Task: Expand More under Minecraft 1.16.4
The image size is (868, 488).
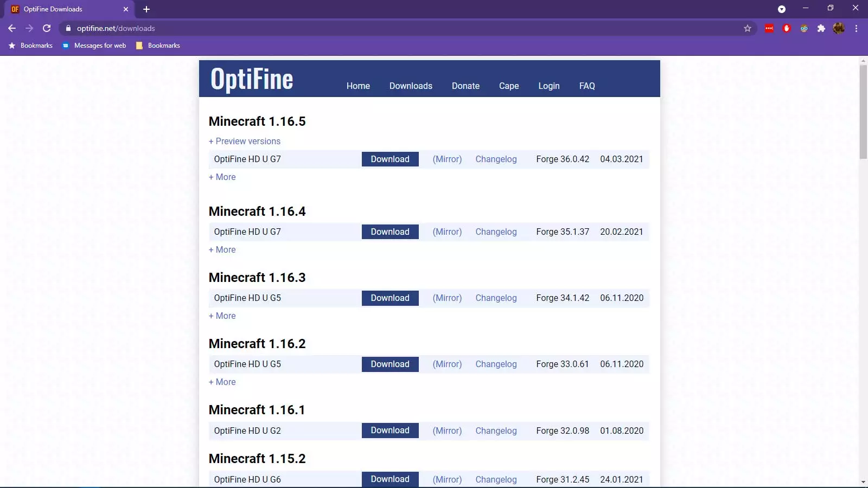Action: tap(222, 249)
